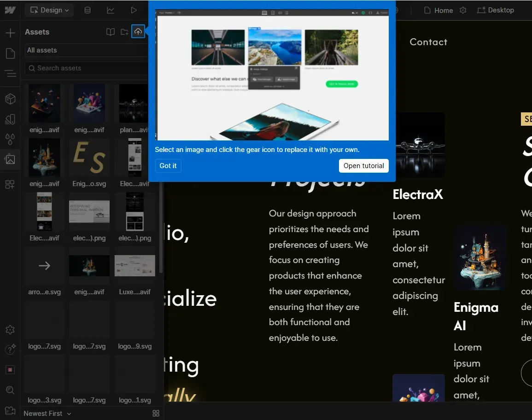Expand the Newest First sort dropdown
Screen dimensions: 532x420
(47, 413)
